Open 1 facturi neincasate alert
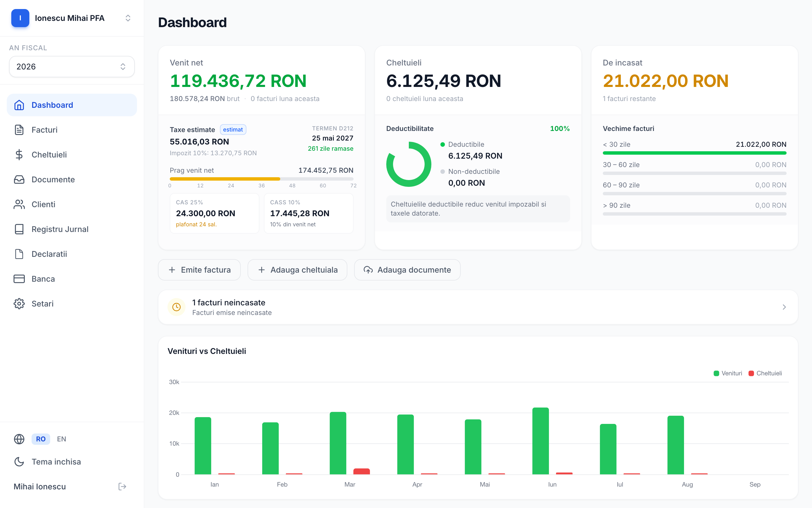 (x=478, y=307)
